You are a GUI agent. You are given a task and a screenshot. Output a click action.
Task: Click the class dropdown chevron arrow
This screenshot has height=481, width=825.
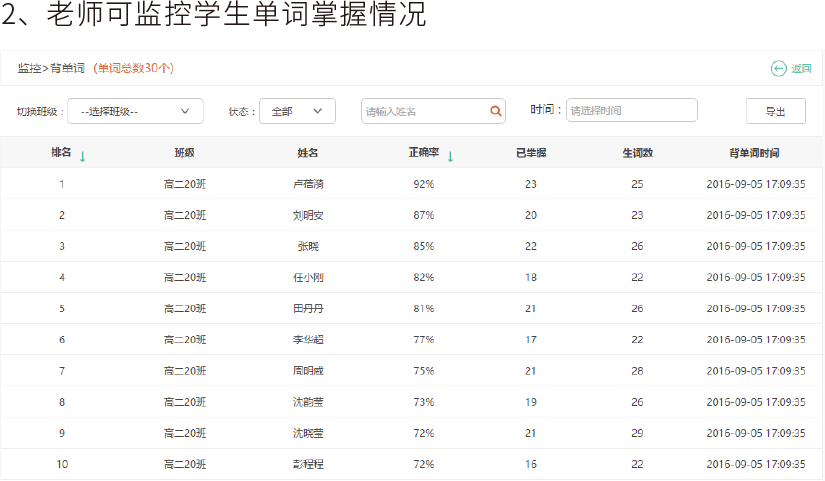click(x=185, y=111)
